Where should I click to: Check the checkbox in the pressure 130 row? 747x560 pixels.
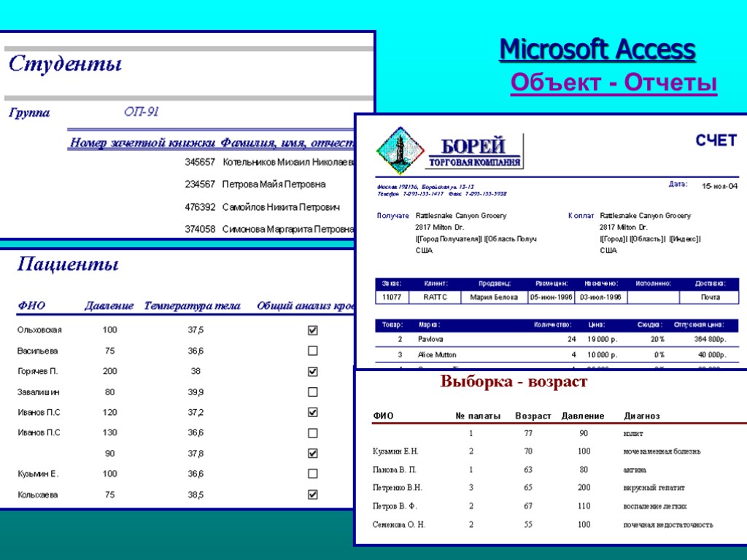312,433
